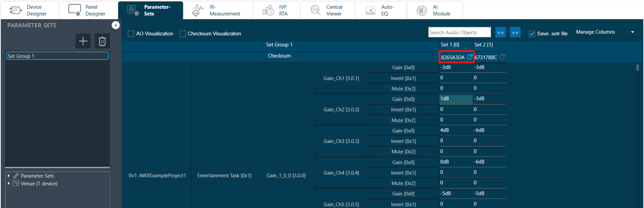Image resolution: width=644 pixels, height=208 pixels.
Task: Select Mute [0x2] label under Gain_Ch2
Action: coord(404,120)
